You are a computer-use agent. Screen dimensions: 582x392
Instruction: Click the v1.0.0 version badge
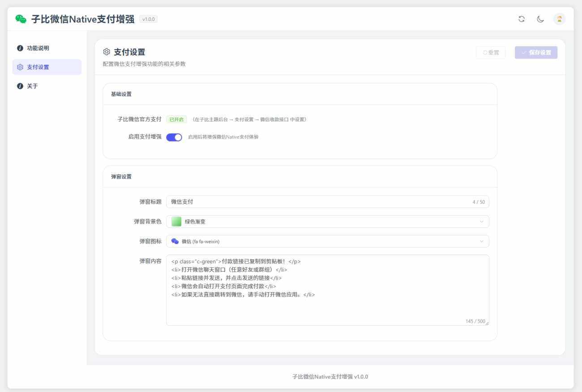pos(148,19)
